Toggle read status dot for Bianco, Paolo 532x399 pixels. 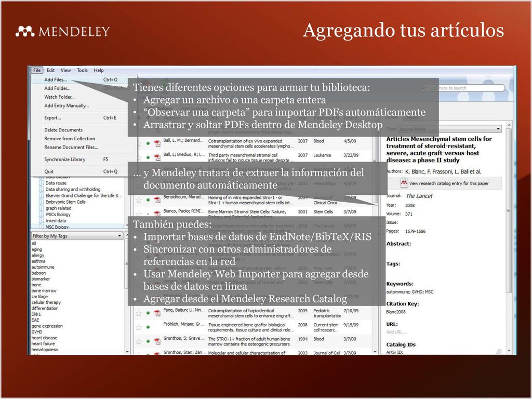coord(148,214)
